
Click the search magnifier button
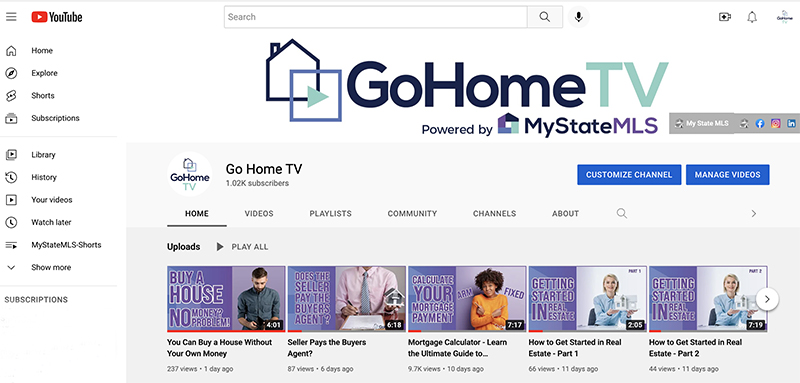[545, 17]
